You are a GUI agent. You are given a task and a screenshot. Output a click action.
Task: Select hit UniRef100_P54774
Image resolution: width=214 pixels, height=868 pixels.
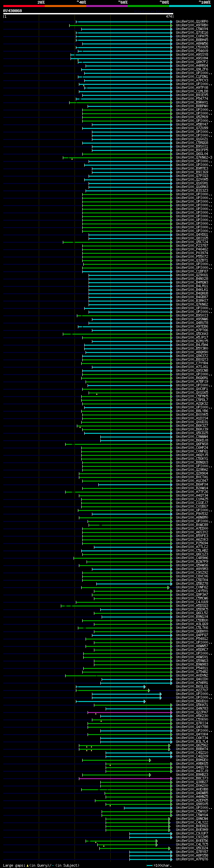coord(192,99)
